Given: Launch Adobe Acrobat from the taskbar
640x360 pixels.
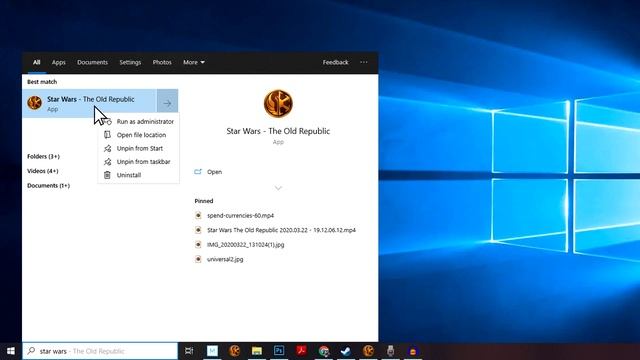Looking at the screenshot, I should click(x=301, y=351).
